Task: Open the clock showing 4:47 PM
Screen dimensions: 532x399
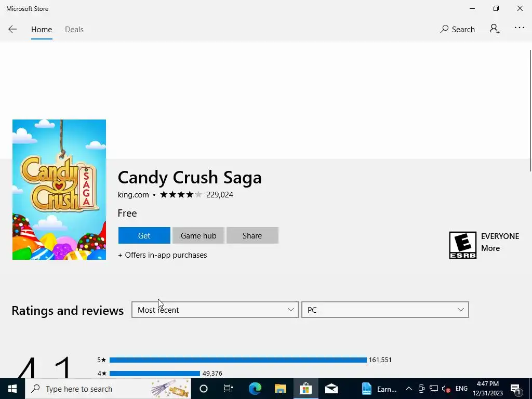Action: tap(487, 389)
